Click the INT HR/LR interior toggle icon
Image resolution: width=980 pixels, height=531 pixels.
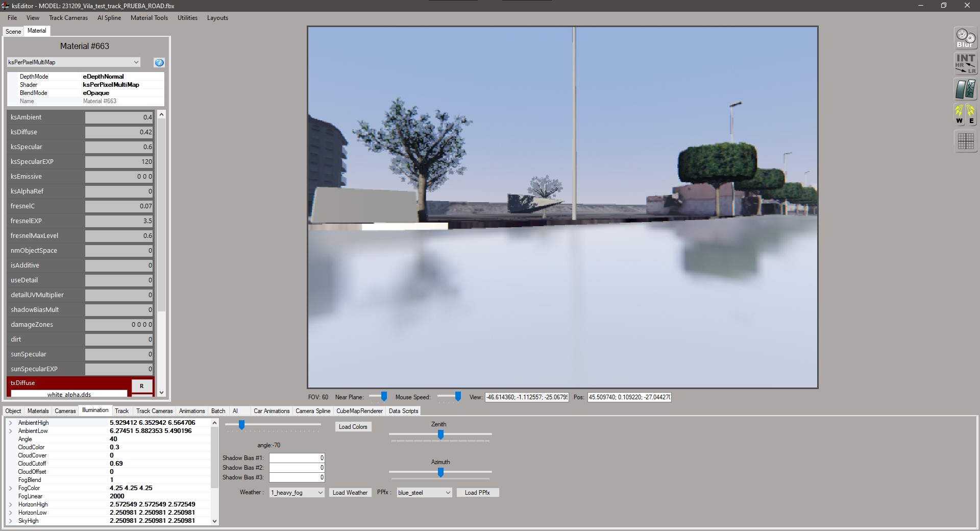tap(965, 64)
